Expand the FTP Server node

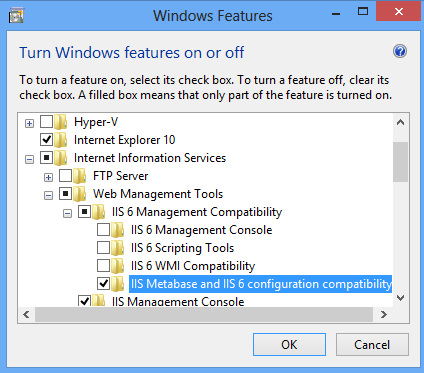48,177
